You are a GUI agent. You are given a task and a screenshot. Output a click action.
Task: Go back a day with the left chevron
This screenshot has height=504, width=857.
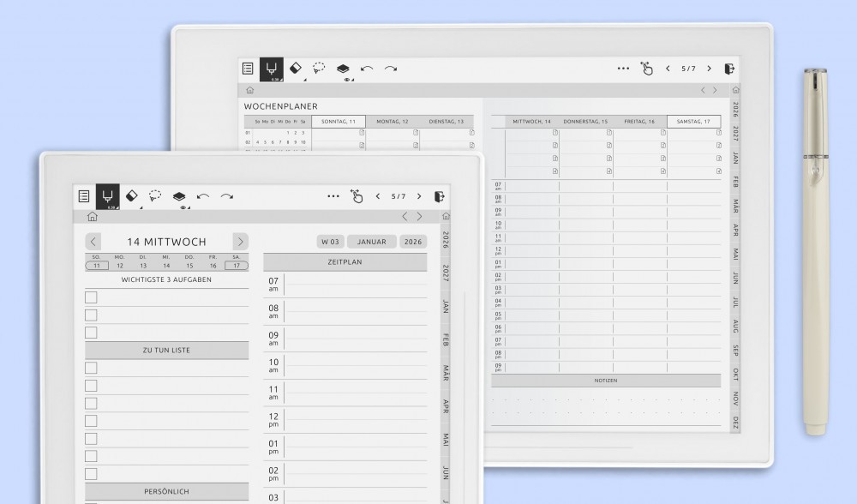pos(93,241)
